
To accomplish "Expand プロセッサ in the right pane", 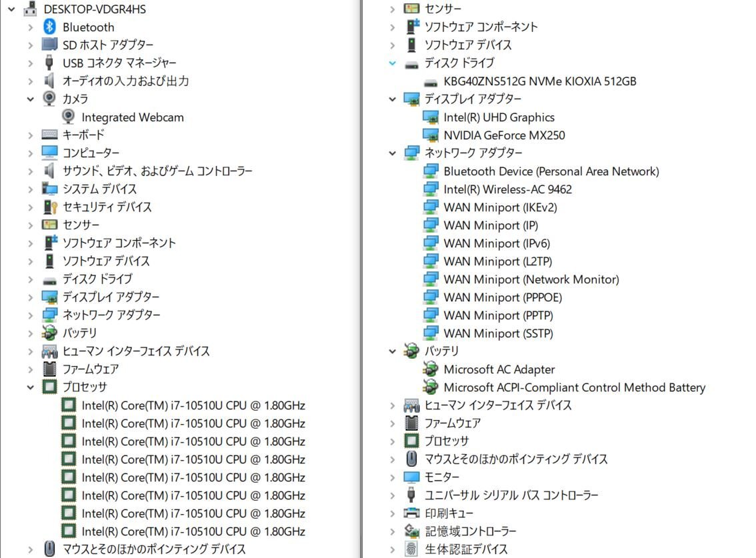I will tap(393, 441).
